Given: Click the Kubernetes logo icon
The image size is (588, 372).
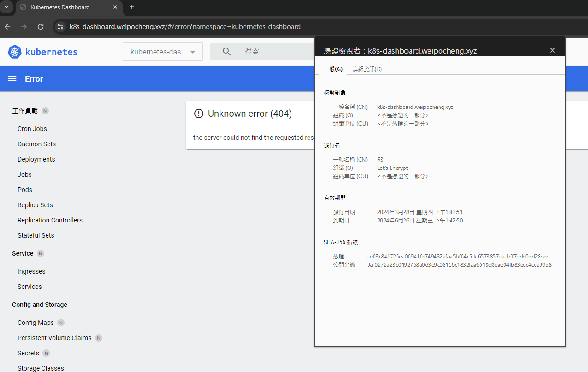Looking at the screenshot, I should (x=15, y=52).
